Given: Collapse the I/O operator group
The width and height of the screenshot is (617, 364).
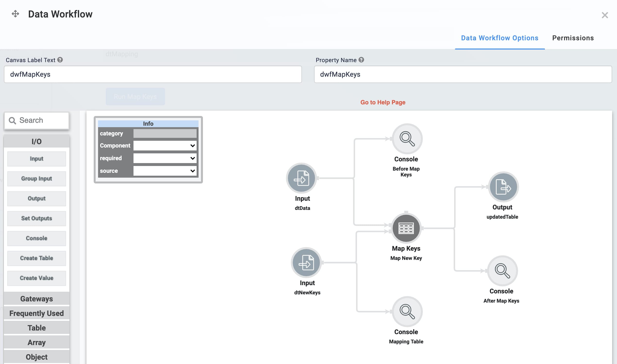Looking at the screenshot, I should [37, 141].
